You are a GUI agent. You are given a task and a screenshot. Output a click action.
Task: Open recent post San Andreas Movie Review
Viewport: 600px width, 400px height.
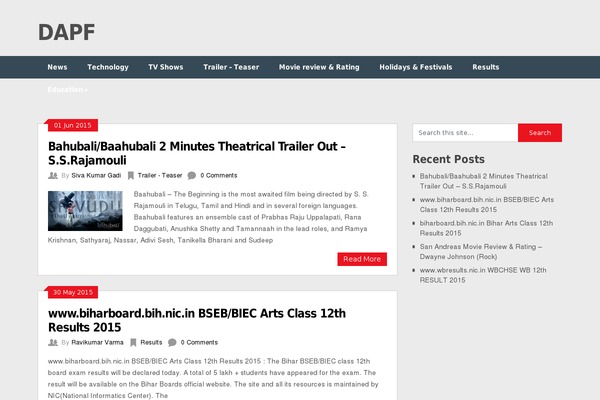pyautogui.click(x=481, y=251)
